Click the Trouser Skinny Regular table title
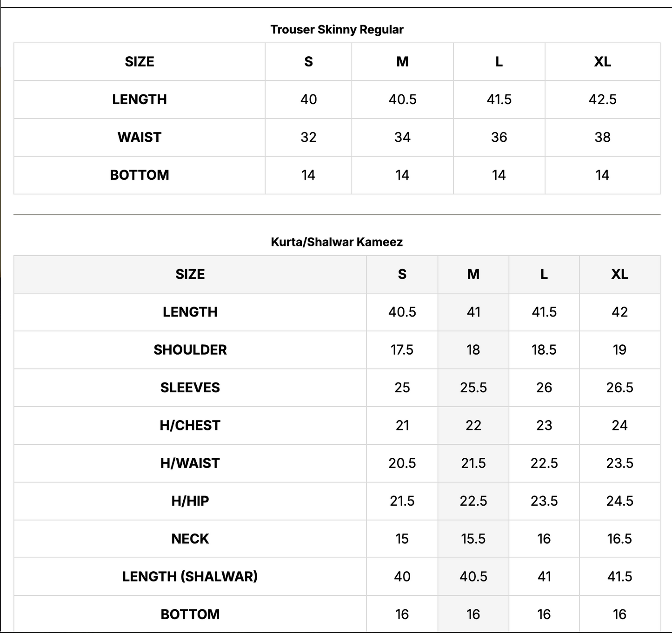 click(337, 29)
